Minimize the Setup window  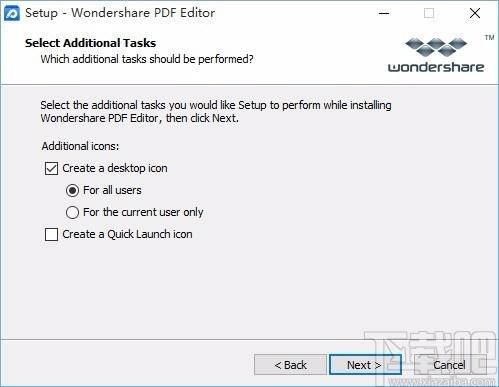pyautogui.click(x=384, y=13)
